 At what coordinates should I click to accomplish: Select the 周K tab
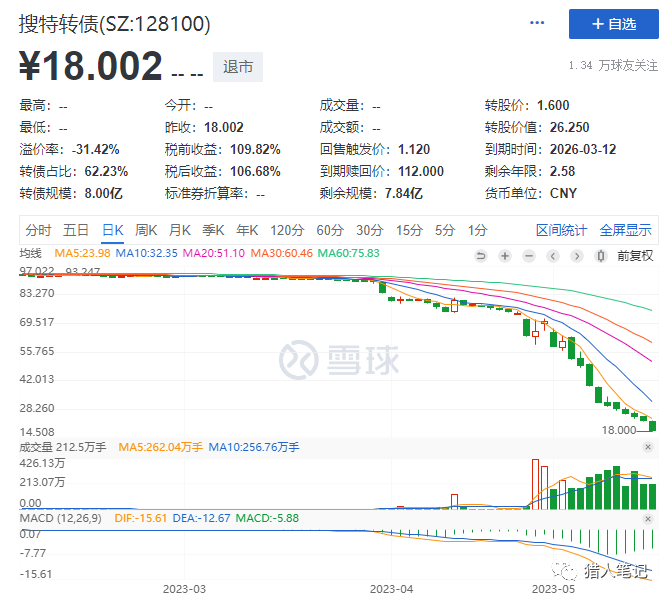146,230
